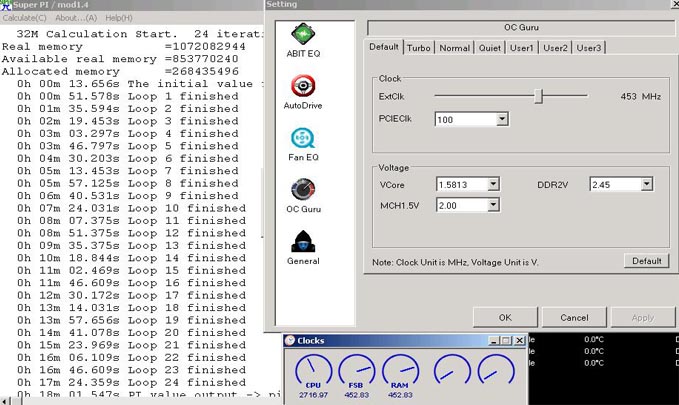
Task: Open About menu in Super PI
Action: [76, 18]
